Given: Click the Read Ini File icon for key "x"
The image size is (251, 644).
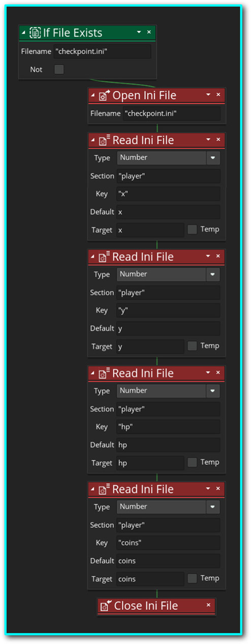Looking at the screenshot, I should tap(104, 141).
